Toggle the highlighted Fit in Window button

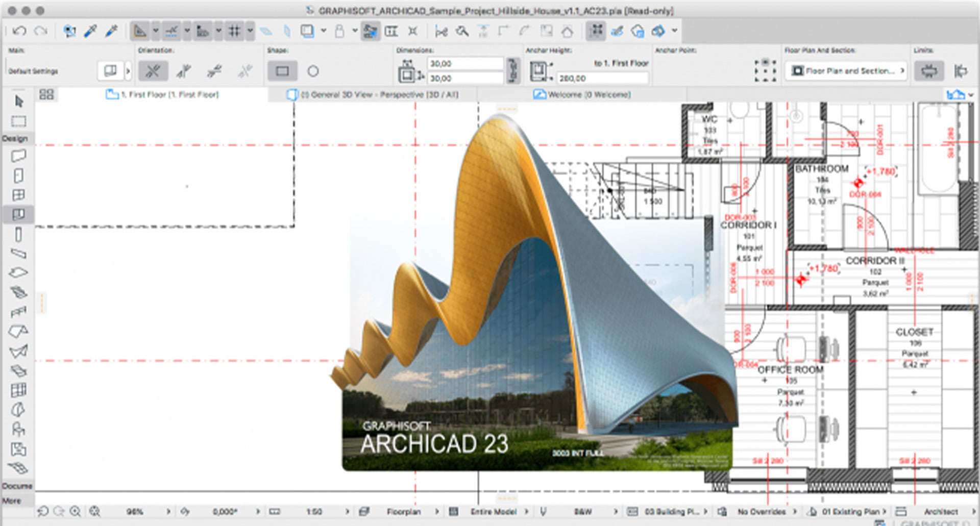click(x=596, y=31)
